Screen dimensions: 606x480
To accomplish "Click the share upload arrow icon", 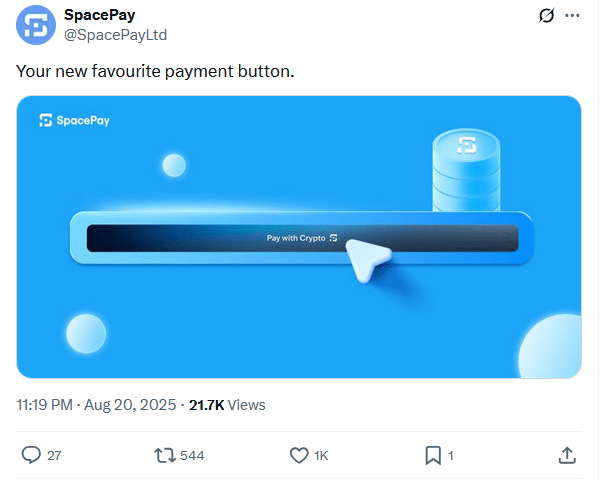I will (x=567, y=455).
